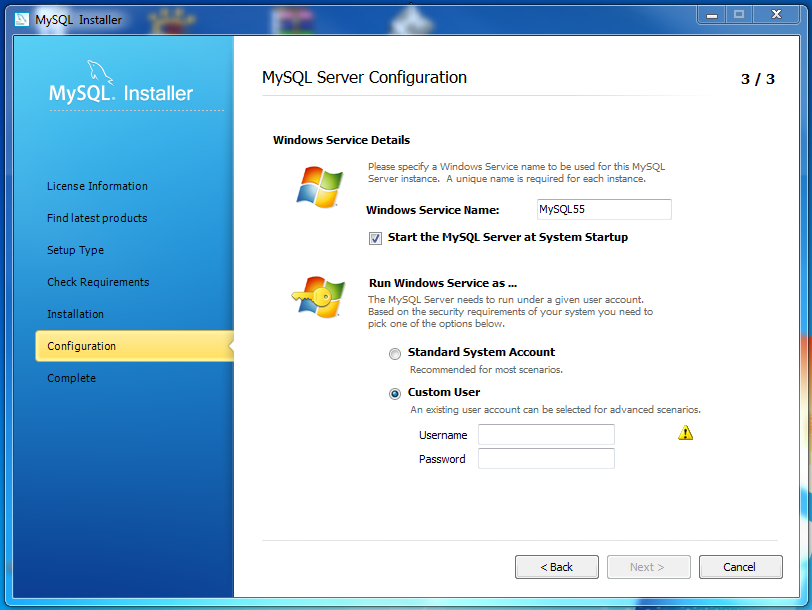Click the 'An existing user account' description text
This screenshot has height=610, width=812.
click(x=555, y=410)
